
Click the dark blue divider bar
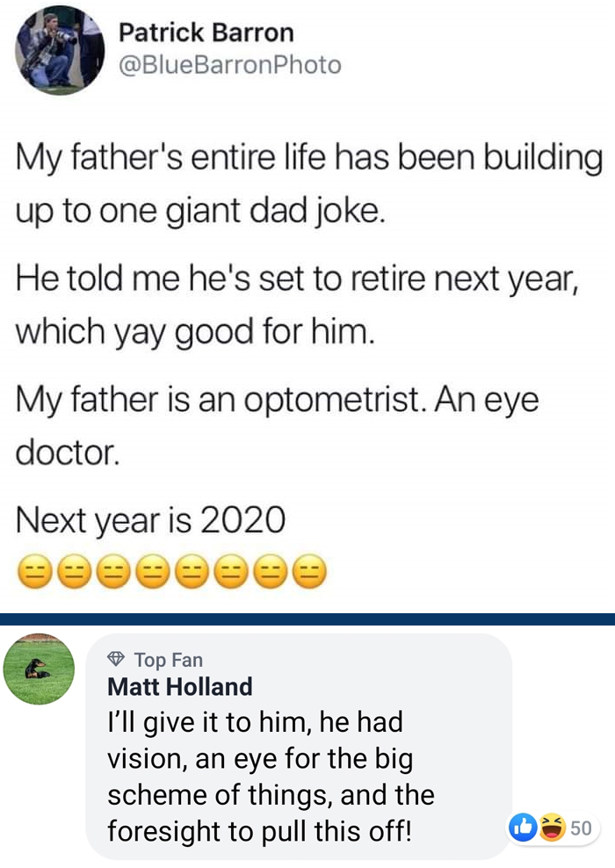point(307,619)
